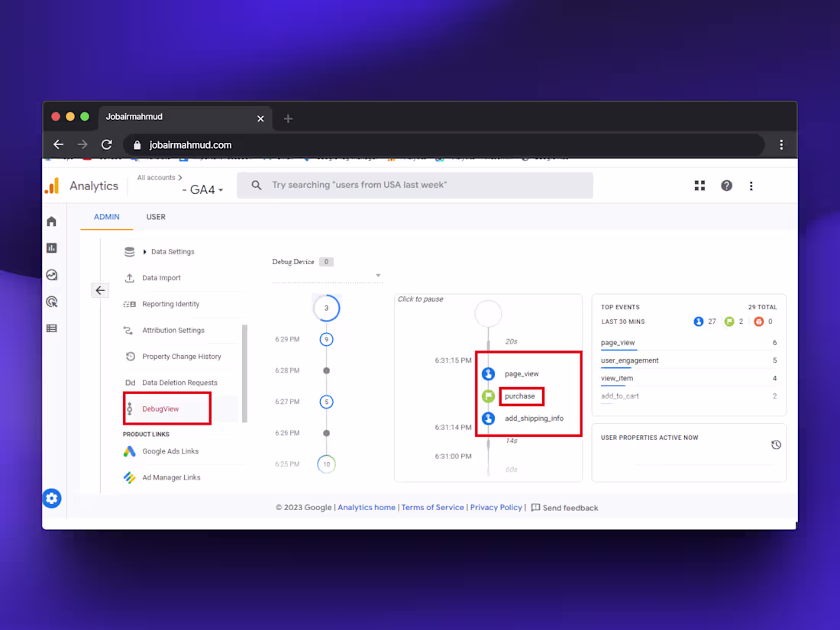Click the Analytics search bar
Image resolution: width=840 pixels, height=630 pixels.
point(415,185)
